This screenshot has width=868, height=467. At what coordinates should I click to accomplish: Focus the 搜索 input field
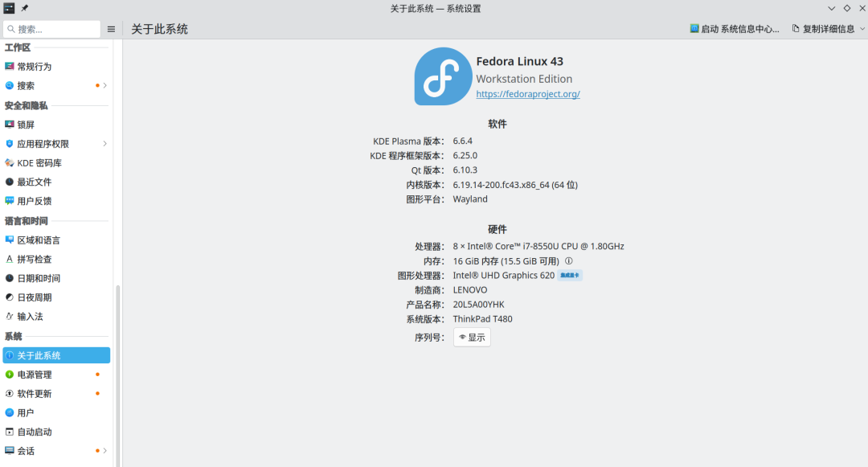(x=52, y=29)
